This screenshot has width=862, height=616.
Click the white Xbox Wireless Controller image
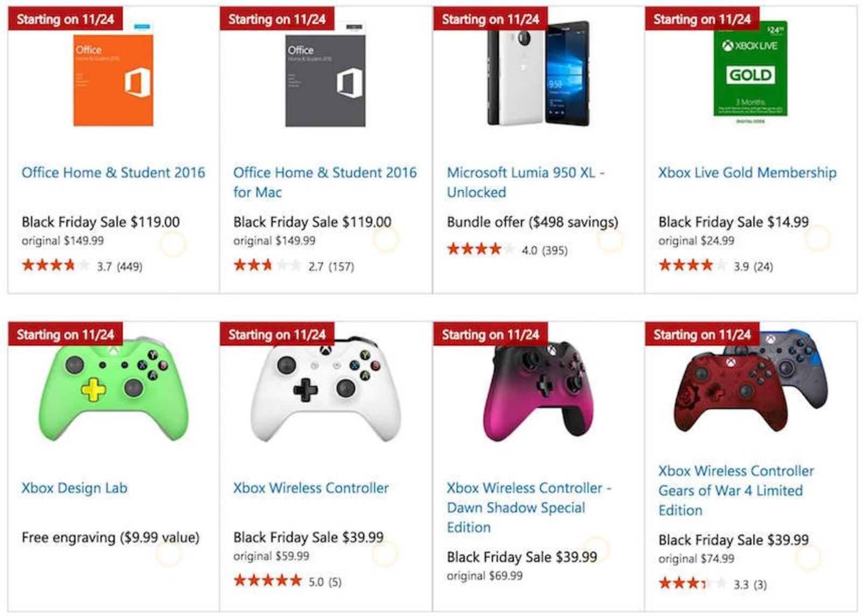pyautogui.click(x=325, y=390)
